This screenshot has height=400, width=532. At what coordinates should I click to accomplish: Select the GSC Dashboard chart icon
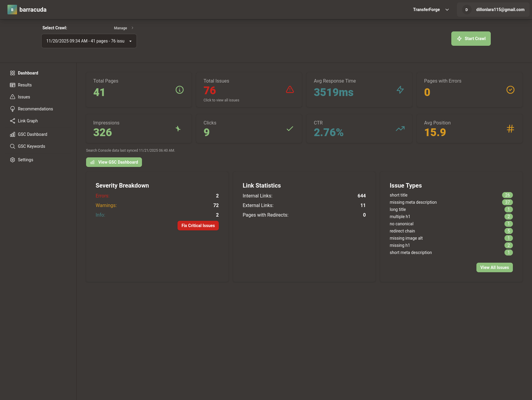pyautogui.click(x=13, y=134)
